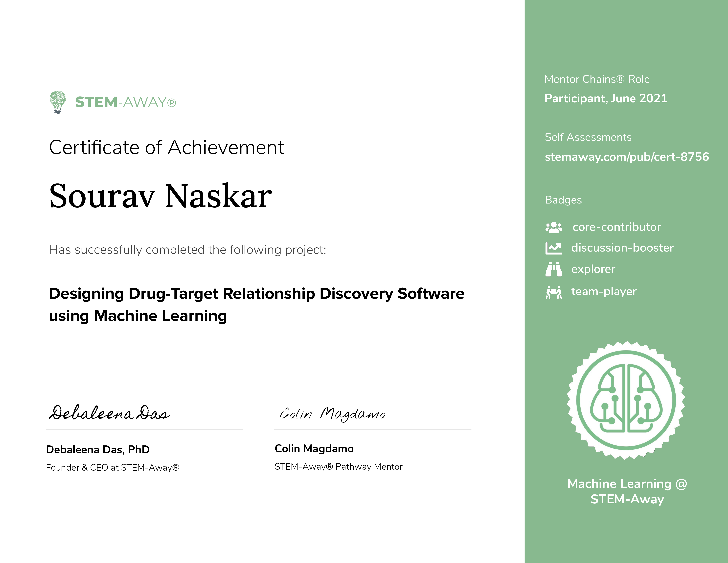Click the Machine Learning @ STEM-Away caption
Image resolution: width=728 pixels, height=563 pixels.
click(x=627, y=491)
